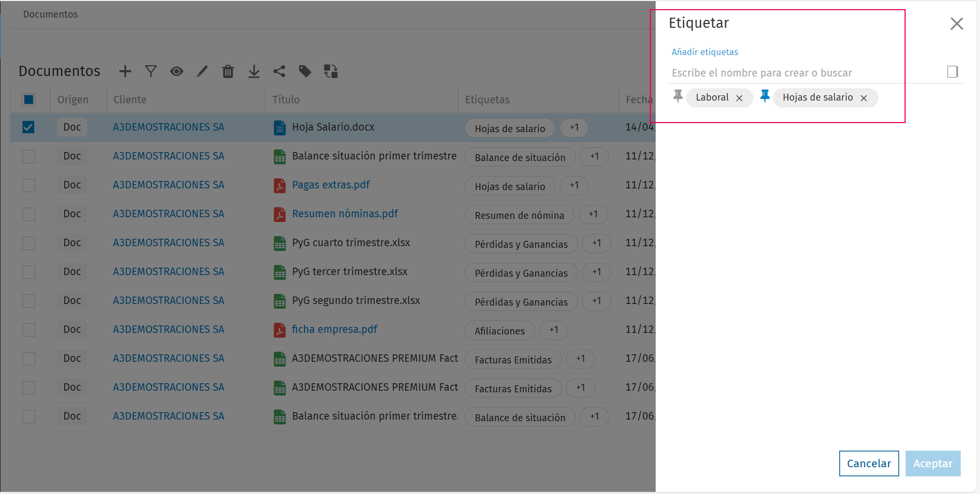Click the Word file icon of Hoja Salario.docx

pos(280,127)
